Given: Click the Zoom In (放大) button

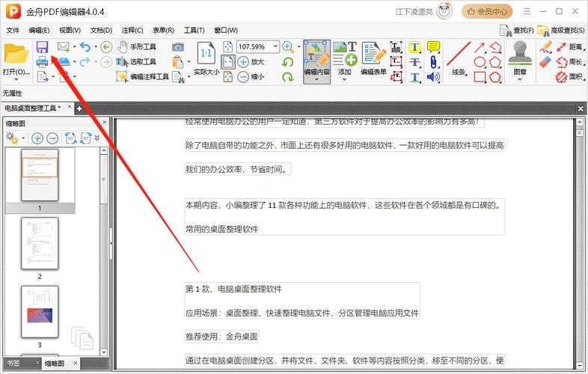Looking at the screenshot, I should (x=251, y=61).
